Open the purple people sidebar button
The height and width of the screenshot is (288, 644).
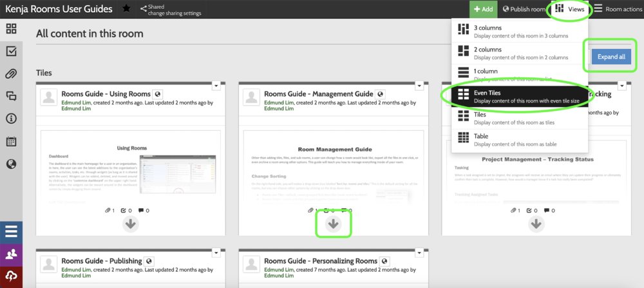11,254
